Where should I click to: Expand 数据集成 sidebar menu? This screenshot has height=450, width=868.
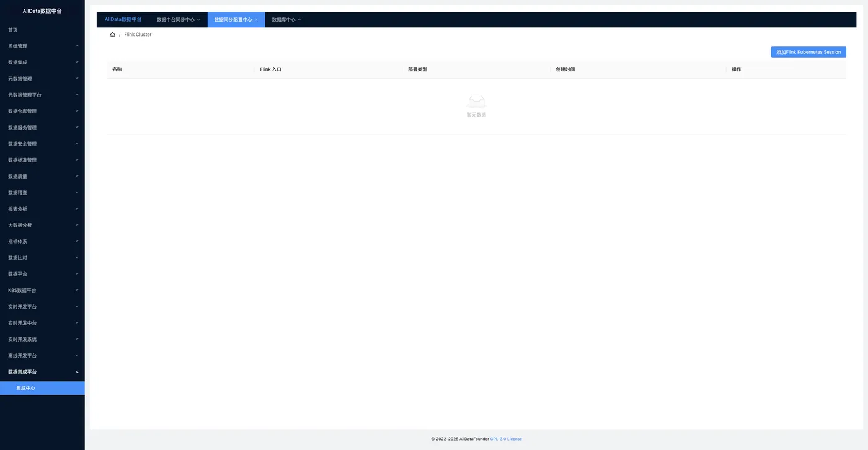click(42, 63)
